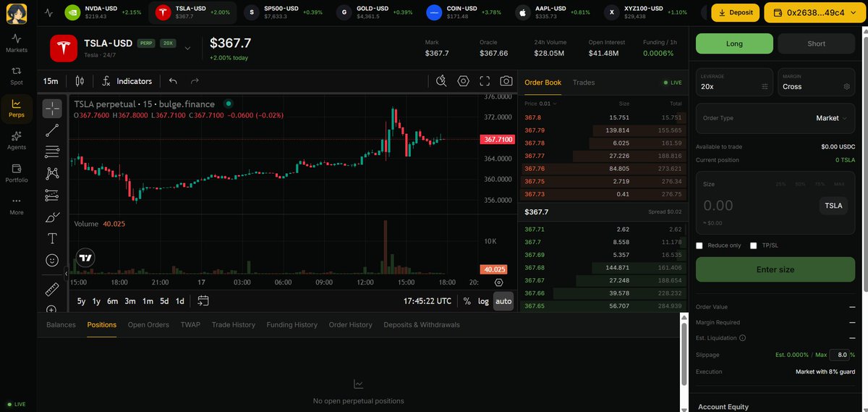Expand the TSLA-USD market selector chevron
This screenshot has width=868, height=412.
pos(187,49)
